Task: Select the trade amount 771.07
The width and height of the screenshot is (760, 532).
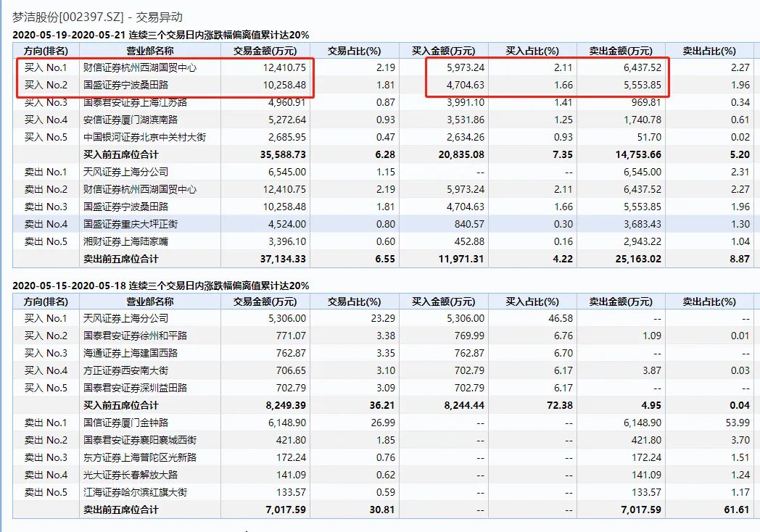Action: pos(291,336)
